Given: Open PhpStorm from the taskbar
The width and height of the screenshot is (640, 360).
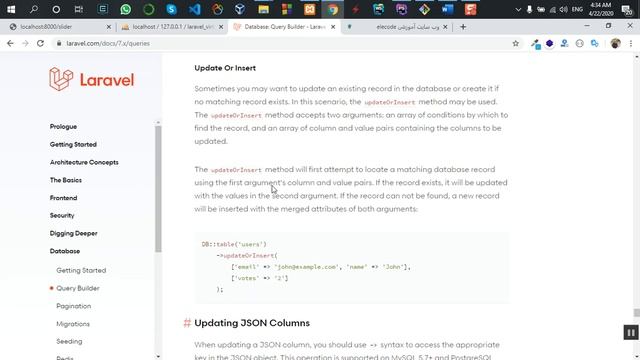Looking at the screenshot, I should (x=401, y=9).
